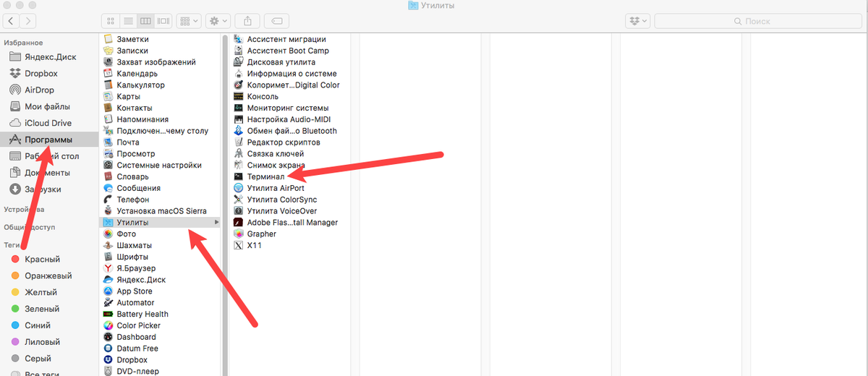
Task: Open the gear action menu
Action: click(217, 22)
